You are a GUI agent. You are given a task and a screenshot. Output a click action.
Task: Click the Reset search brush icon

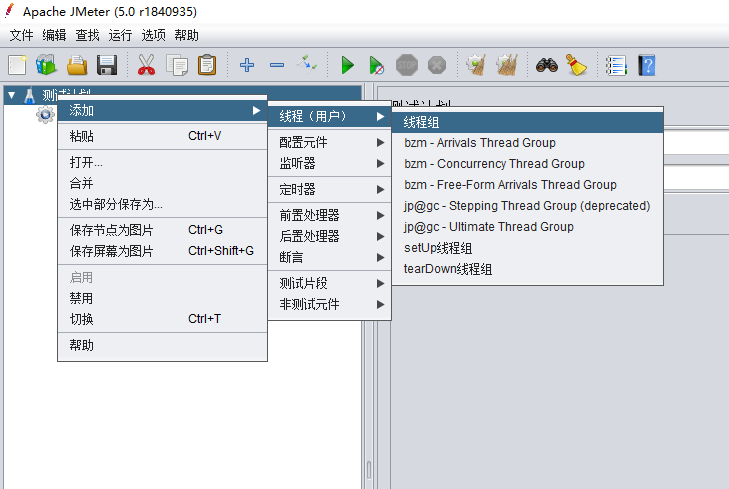tap(577, 65)
